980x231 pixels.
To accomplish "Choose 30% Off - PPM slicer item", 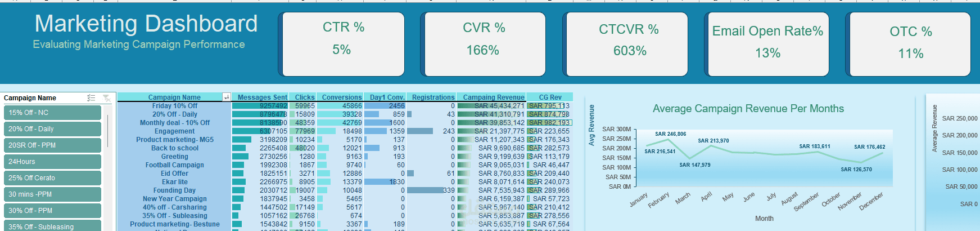I will coord(52,211).
